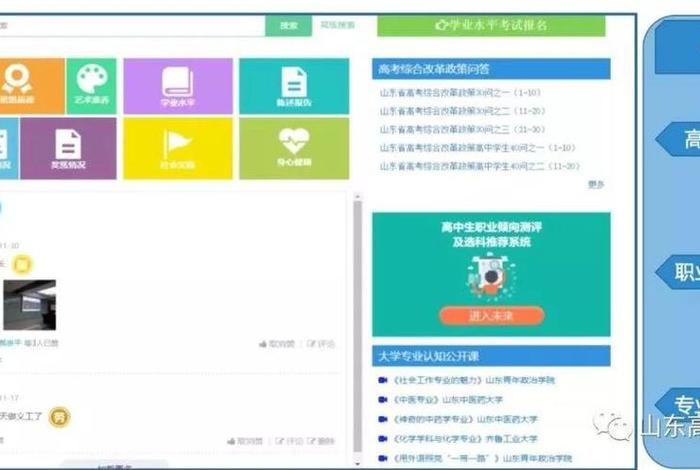
Task: Click the career test illustration graphic
Action: 491,277
